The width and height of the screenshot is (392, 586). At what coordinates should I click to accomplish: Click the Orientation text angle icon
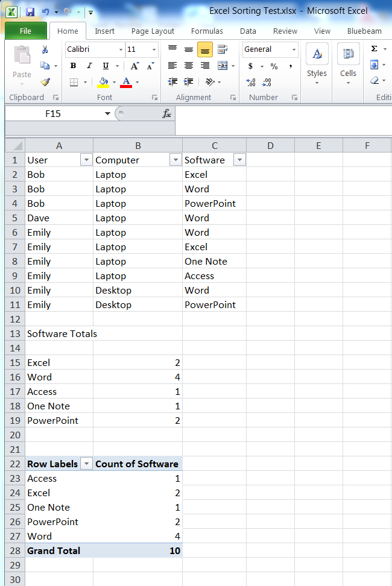pyautogui.click(x=210, y=82)
